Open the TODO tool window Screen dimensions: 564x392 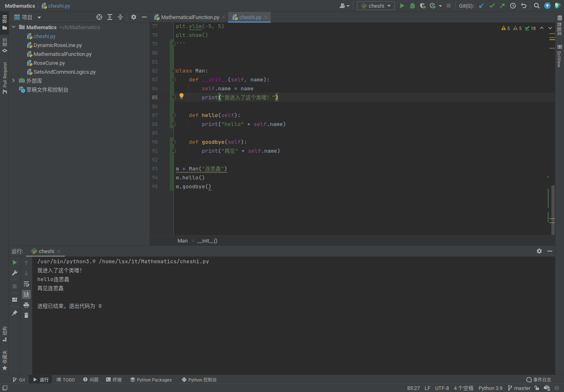pyautogui.click(x=66, y=380)
